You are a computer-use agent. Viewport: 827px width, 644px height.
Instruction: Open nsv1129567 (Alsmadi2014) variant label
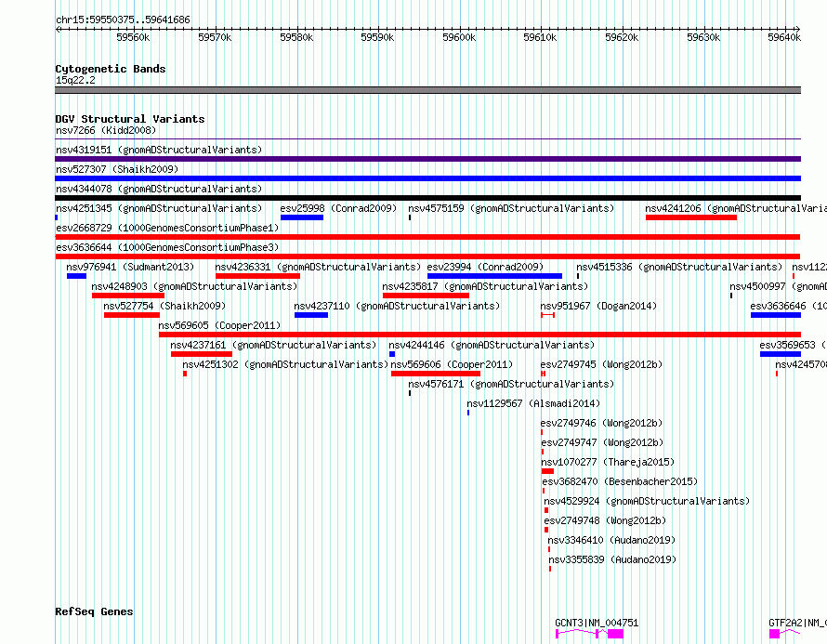(x=533, y=403)
